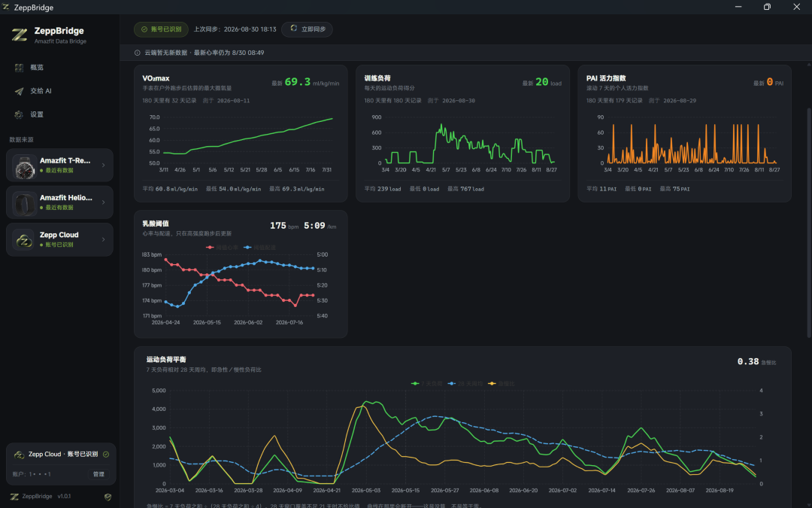812x508 pixels.
Task: Select the Zepp Cloud data source card
Action: (59, 239)
